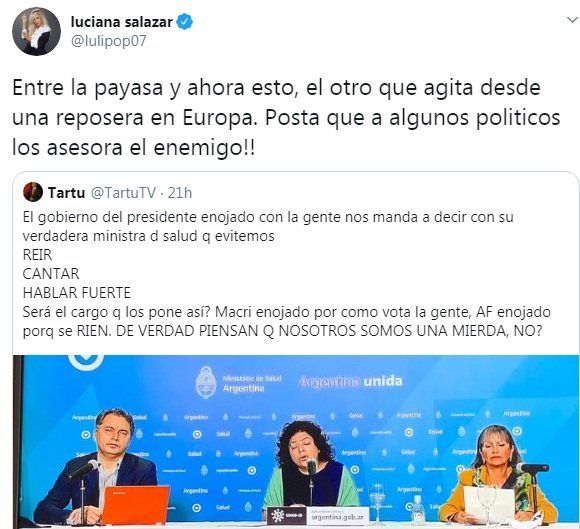Open Tartu's small avatar
Screen dimensions: 580x529
pyautogui.click(x=33, y=192)
